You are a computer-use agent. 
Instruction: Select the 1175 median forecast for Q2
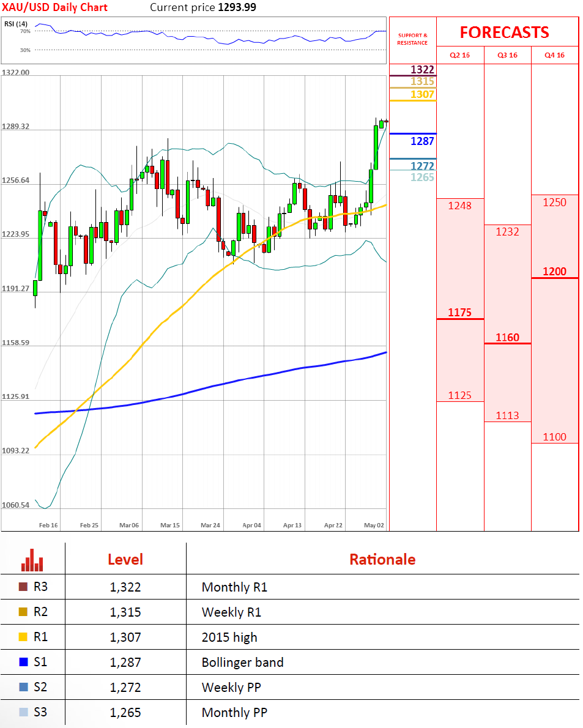tap(459, 313)
